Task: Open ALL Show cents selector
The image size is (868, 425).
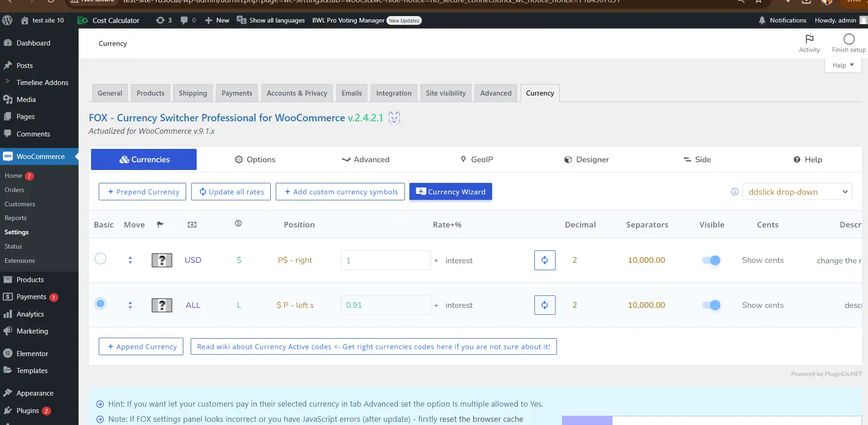Action: click(763, 305)
